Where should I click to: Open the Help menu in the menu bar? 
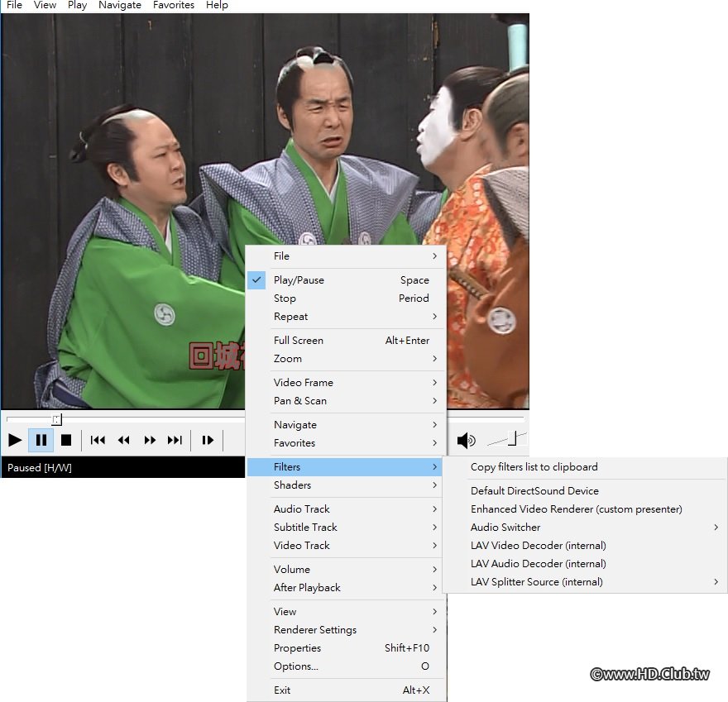click(217, 5)
